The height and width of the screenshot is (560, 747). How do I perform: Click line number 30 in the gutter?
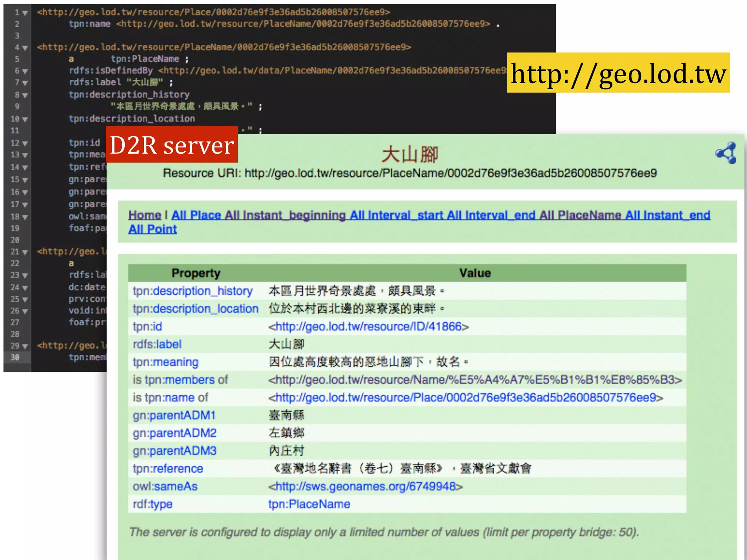coord(15,358)
